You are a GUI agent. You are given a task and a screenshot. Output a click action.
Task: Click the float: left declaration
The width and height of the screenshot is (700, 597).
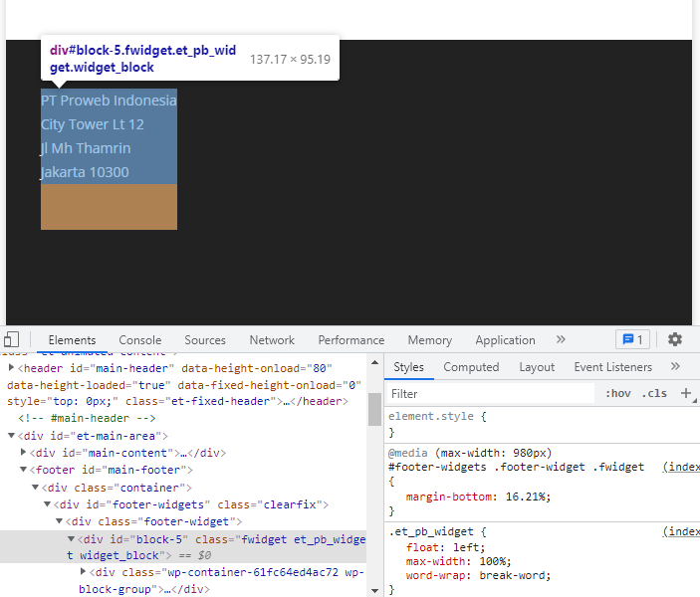(x=445, y=547)
